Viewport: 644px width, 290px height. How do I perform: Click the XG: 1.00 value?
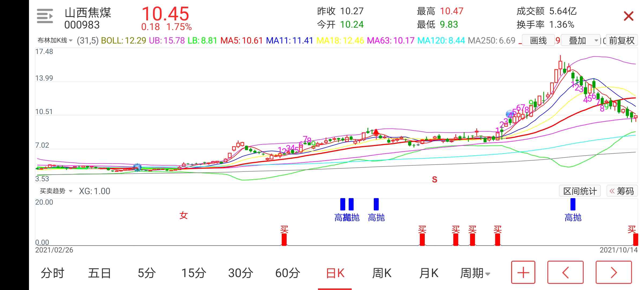[94, 191]
